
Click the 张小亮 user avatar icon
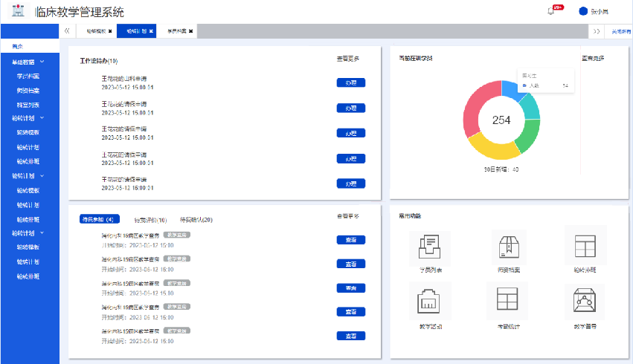(583, 11)
